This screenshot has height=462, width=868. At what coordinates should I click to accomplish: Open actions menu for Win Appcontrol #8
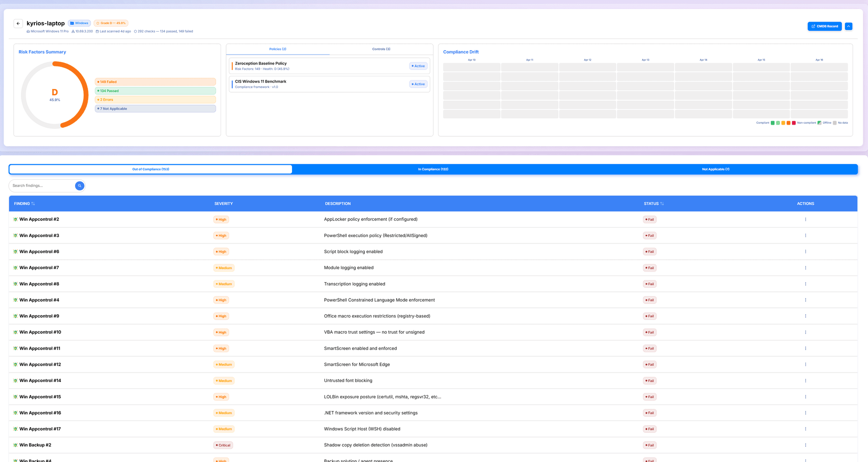click(x=805, y=284)
